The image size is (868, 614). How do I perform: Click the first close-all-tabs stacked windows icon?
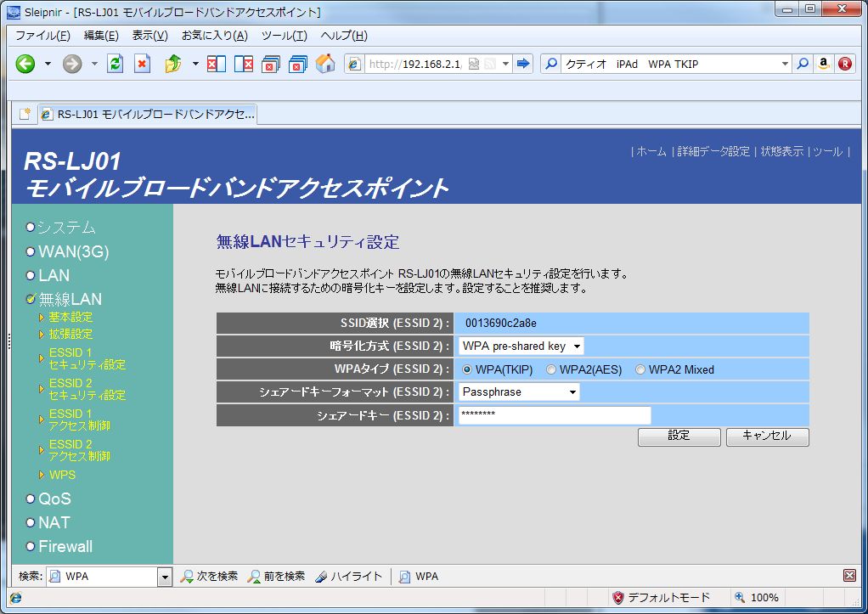click(x=271, y=65)
